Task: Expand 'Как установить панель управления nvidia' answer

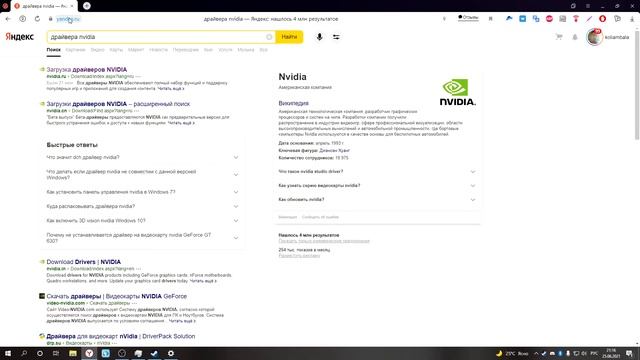Action: tap(142, 192)
